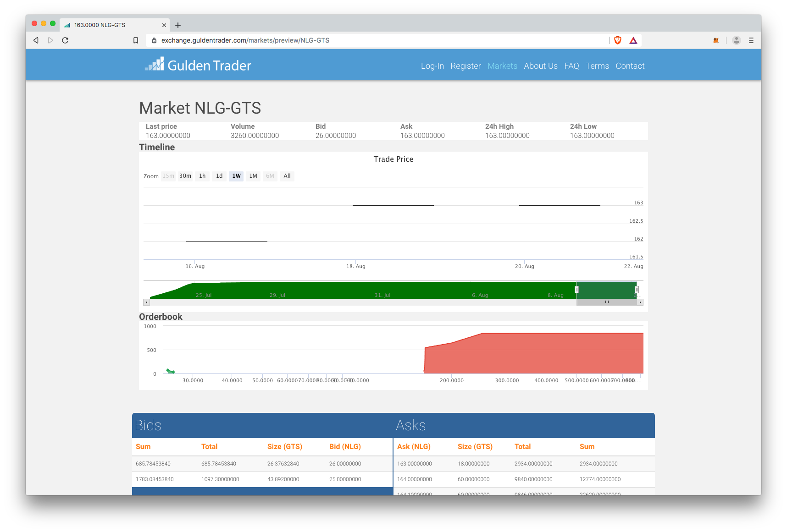The image size is (787, 532).
Task: Click the Asks Total column header
Action: (522, 447)
